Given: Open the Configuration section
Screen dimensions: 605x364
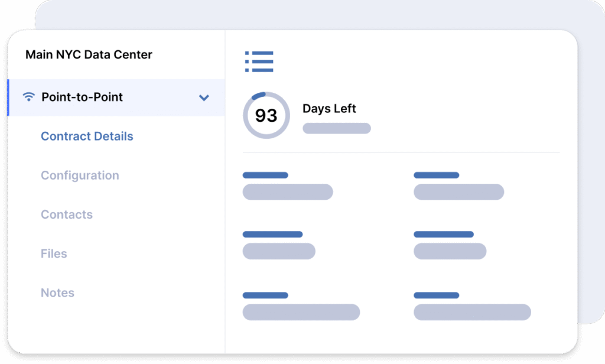Looking at the screenshot, I should (80, 175).
